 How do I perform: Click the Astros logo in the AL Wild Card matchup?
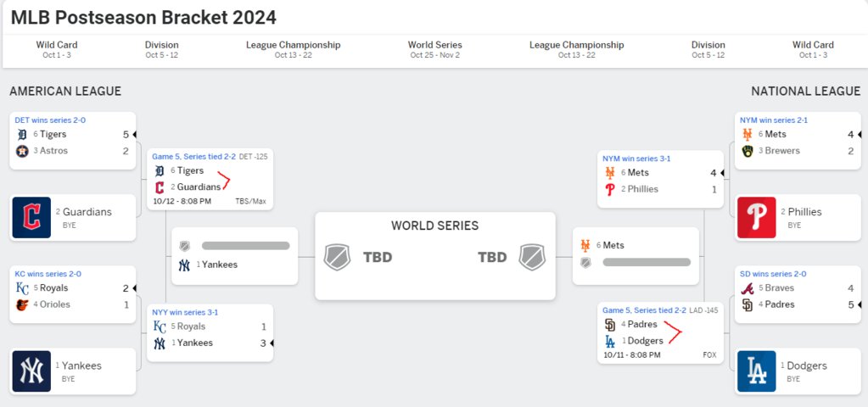22,151
